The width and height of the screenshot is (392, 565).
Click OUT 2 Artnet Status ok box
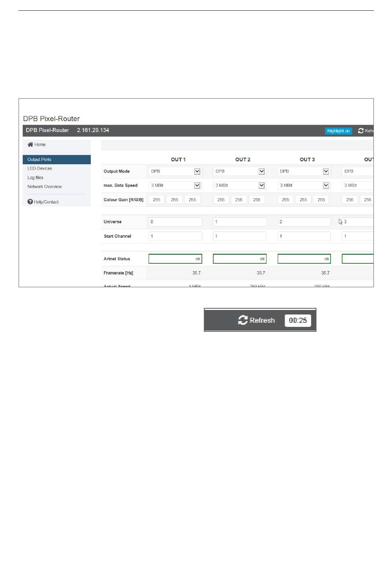click(x=240, y=259)
